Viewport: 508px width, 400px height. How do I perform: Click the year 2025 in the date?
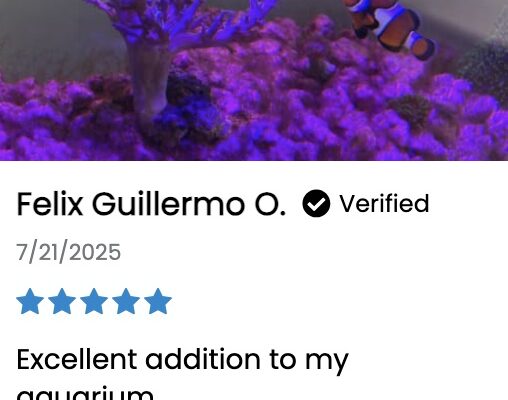[x=95, y=252]
